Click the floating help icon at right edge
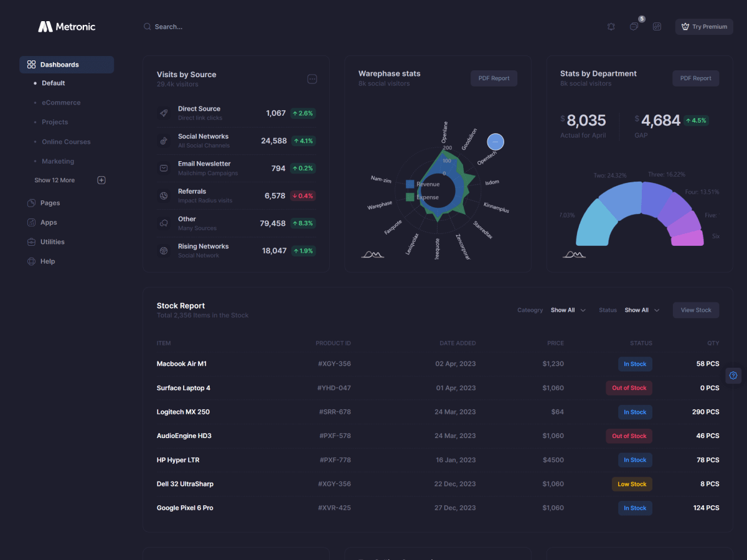The width and height of the screenshot is (747, 560). (733, 375)
